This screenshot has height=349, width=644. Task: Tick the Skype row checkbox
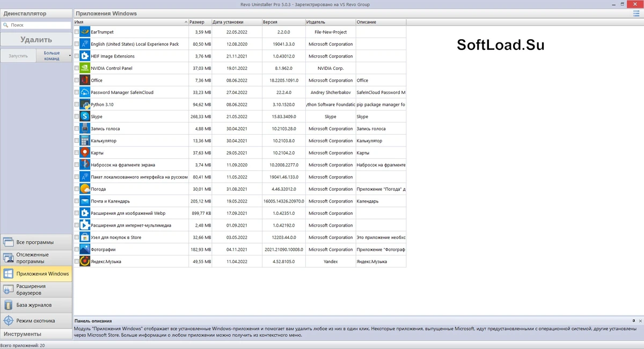coord(77,117)
